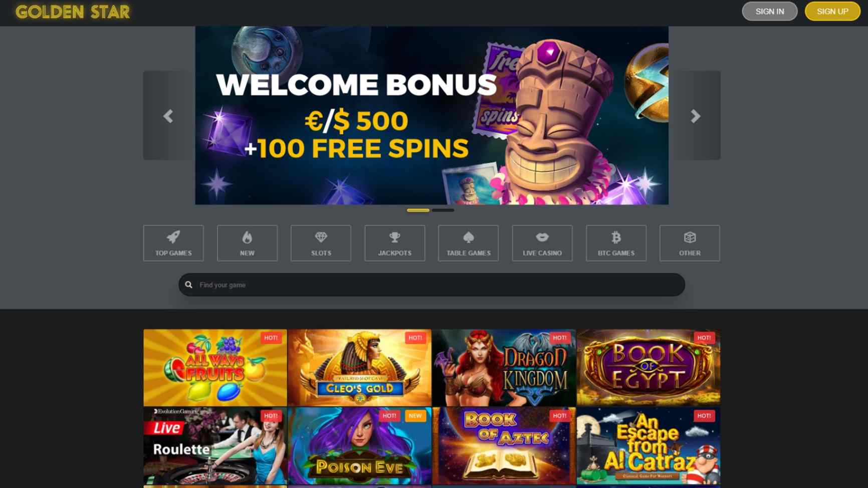868x488 pixels.
Task: Click the Golden Star logo
Action: 73,12
